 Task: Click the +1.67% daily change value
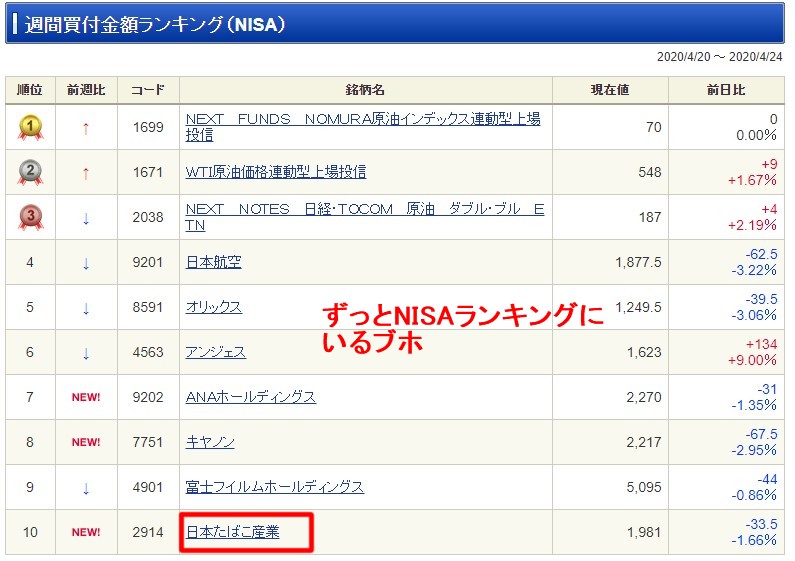click(752, 180)
